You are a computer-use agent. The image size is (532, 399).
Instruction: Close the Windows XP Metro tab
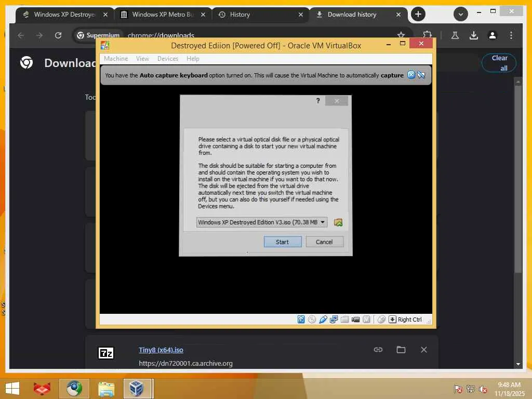click(x=203, y=15)
